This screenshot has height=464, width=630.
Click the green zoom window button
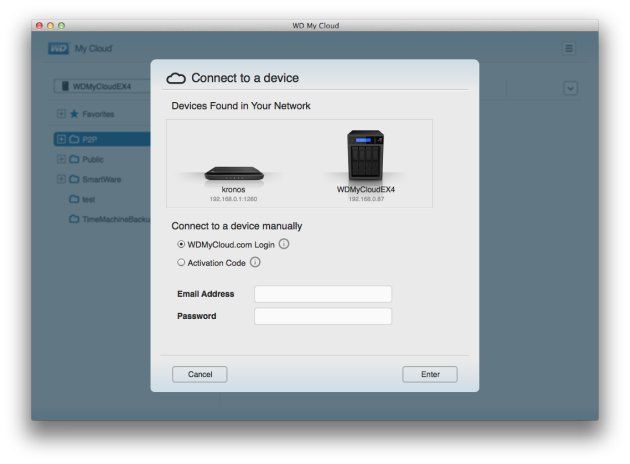[x=61, y=26]
